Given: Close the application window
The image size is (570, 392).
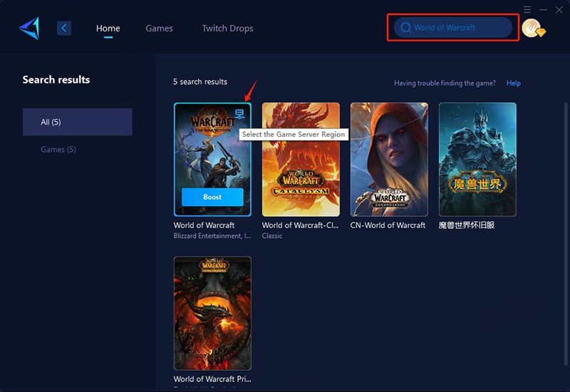Looking at the screenshot, I should (x=559, y=9).
